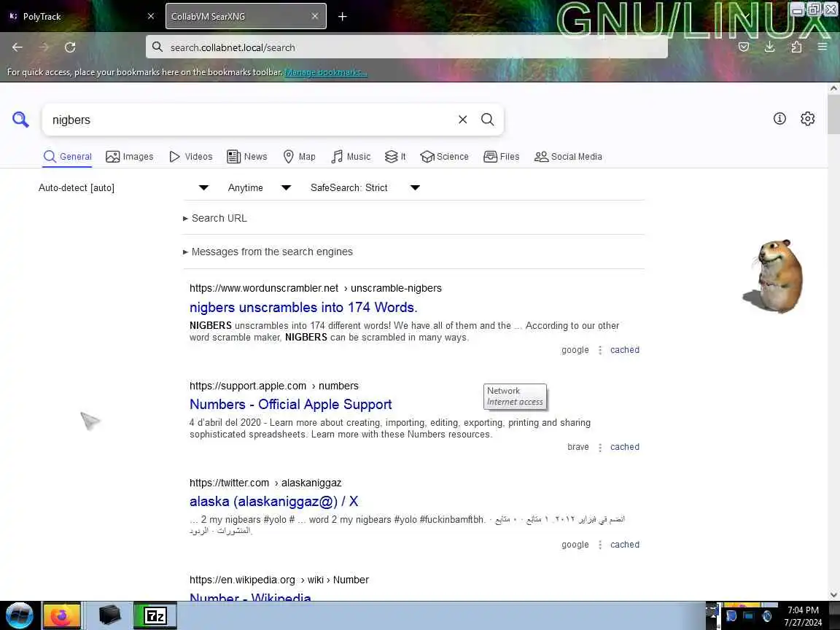Select the Music category tab
Screen dimensions: 840x630
(351, 157)
